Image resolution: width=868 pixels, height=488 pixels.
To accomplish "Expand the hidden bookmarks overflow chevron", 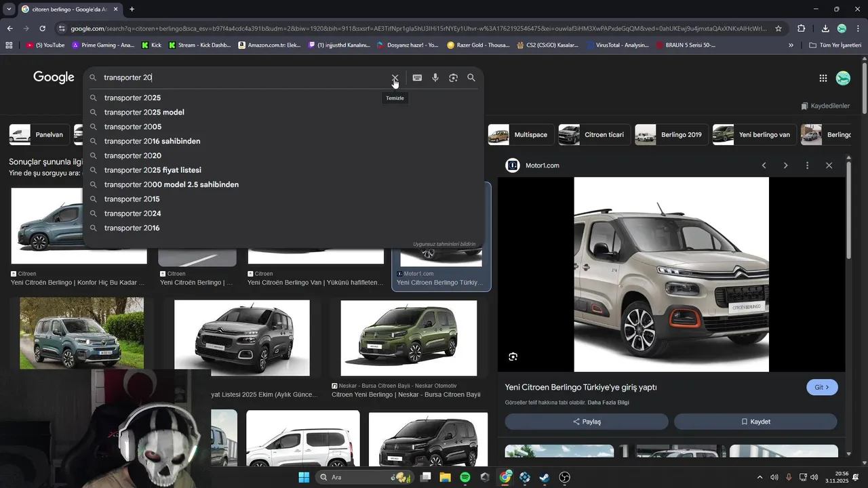I will (x=791, y=45).
